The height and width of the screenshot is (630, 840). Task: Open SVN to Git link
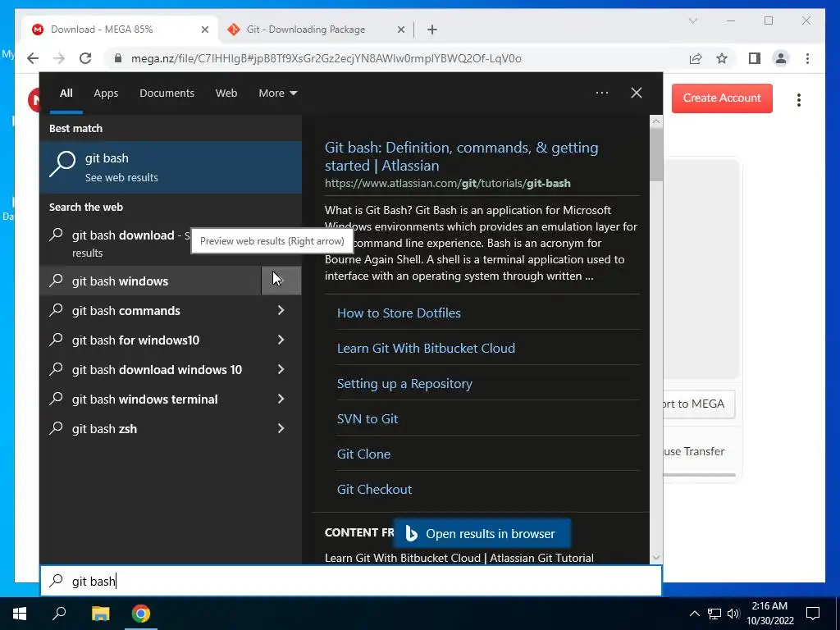(x=367, y=419)
